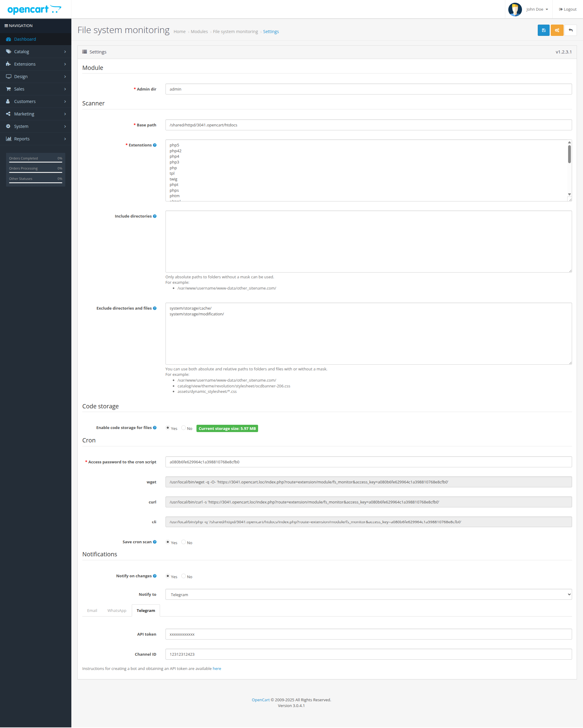Click help icon beside Save cron scan

155,542
